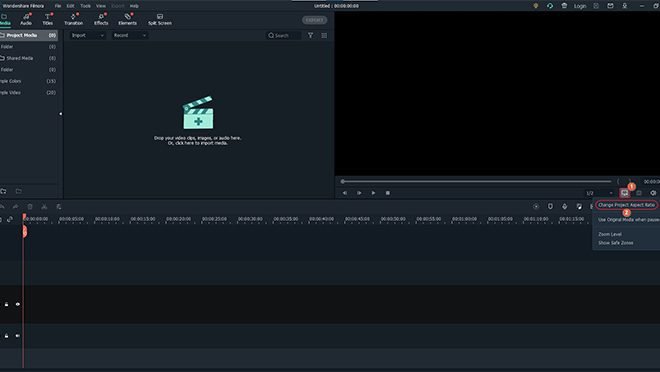Open the Edit menu

[x=70, y=6]
